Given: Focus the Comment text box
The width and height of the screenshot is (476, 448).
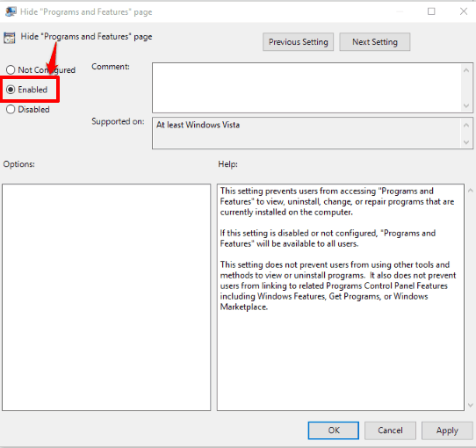Looking at the screenshot, I should pos(307,88).
